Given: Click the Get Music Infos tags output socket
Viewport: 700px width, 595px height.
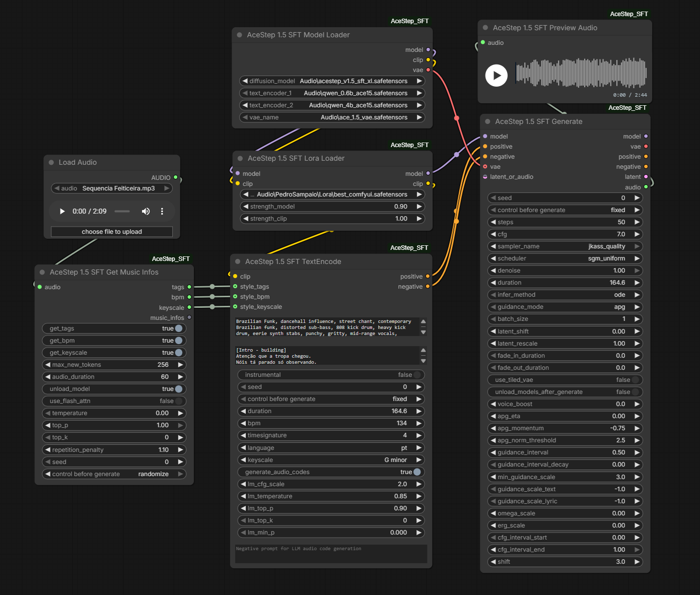Looking at the screenshot, I should (189, 287).
